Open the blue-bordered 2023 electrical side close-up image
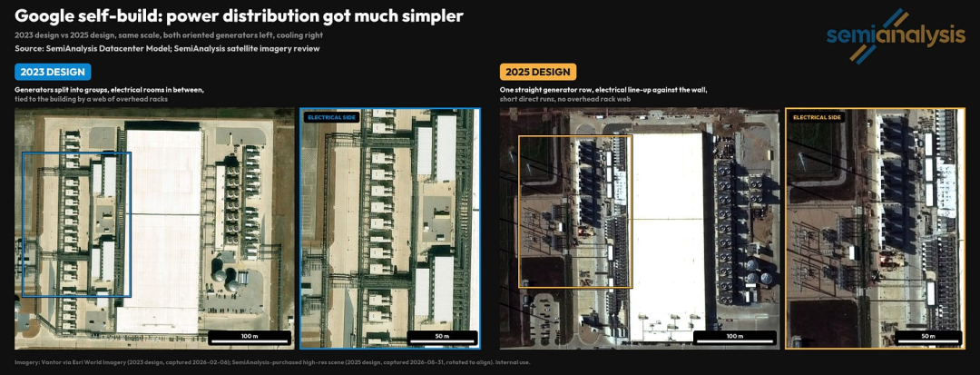The image size is (980, 375). point(390,229)
